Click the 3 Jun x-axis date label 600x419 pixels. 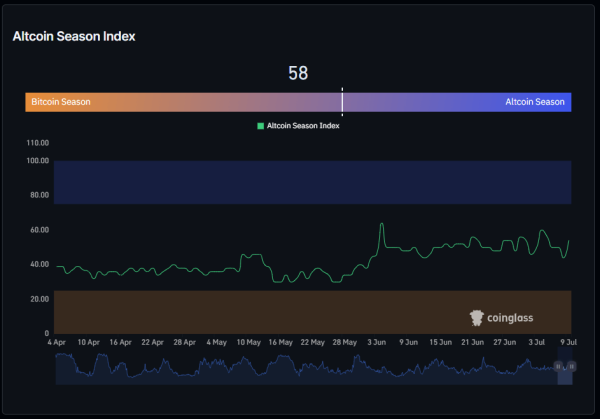[377, 342]
